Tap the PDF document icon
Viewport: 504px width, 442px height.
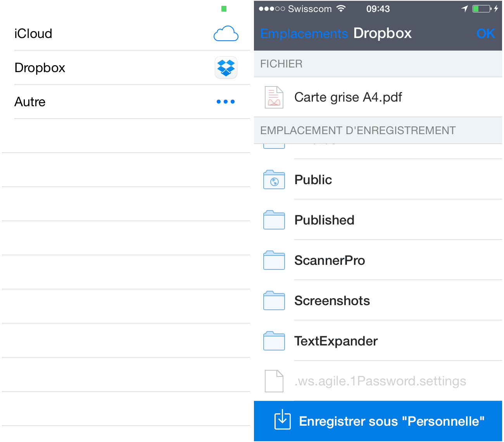274,97
